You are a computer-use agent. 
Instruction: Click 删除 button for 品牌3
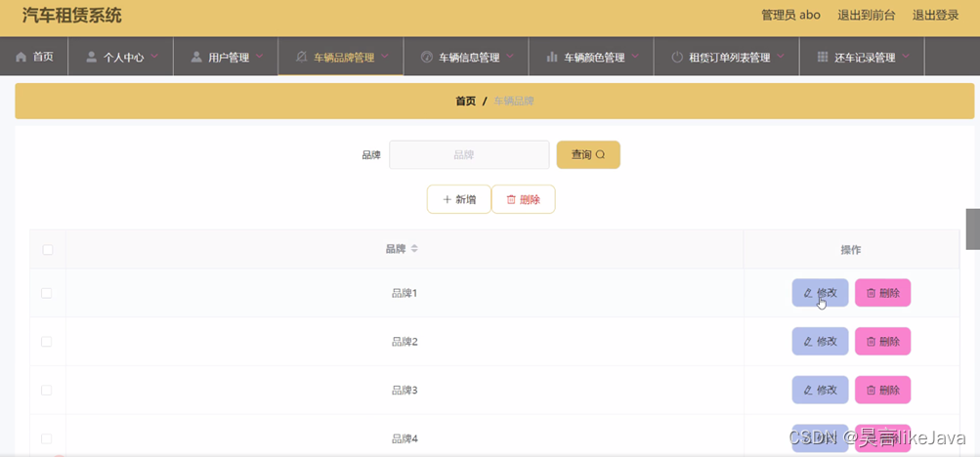click(882, 391)
